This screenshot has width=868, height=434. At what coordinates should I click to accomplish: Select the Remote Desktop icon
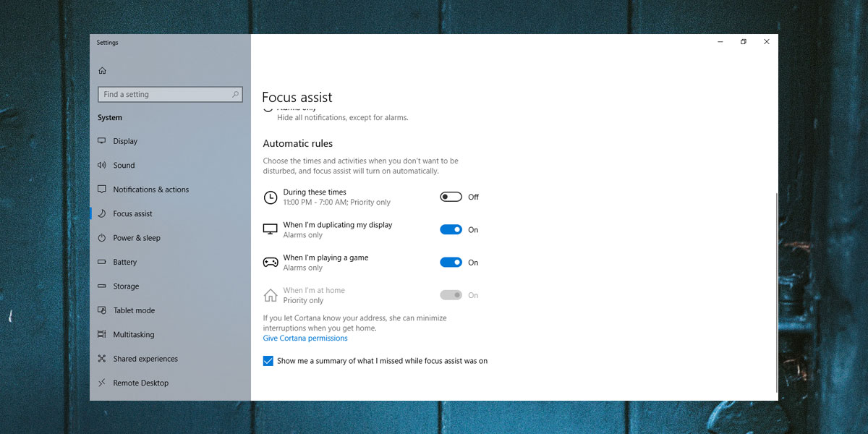tap(101, 383)
